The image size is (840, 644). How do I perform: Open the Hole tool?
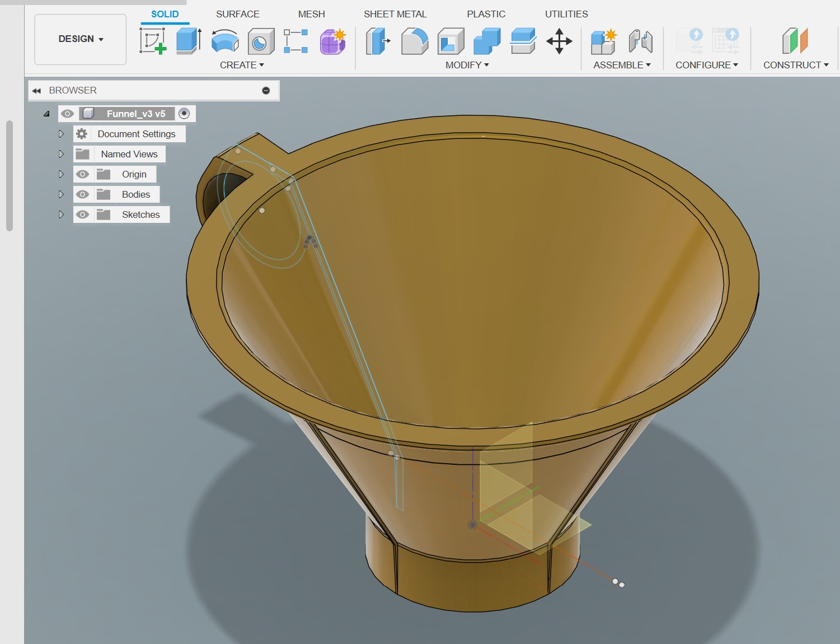click(260, 41)
